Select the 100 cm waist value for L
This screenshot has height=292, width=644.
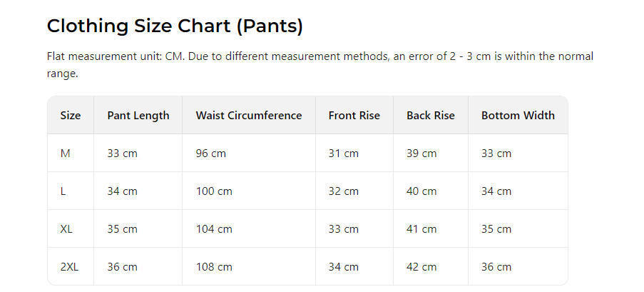(x=214, y=191)
